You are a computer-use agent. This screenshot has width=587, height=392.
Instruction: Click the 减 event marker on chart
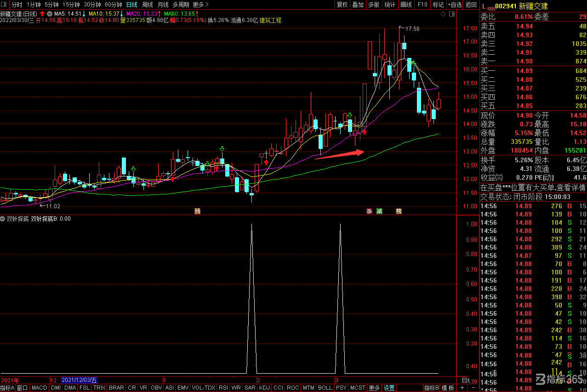379,211
